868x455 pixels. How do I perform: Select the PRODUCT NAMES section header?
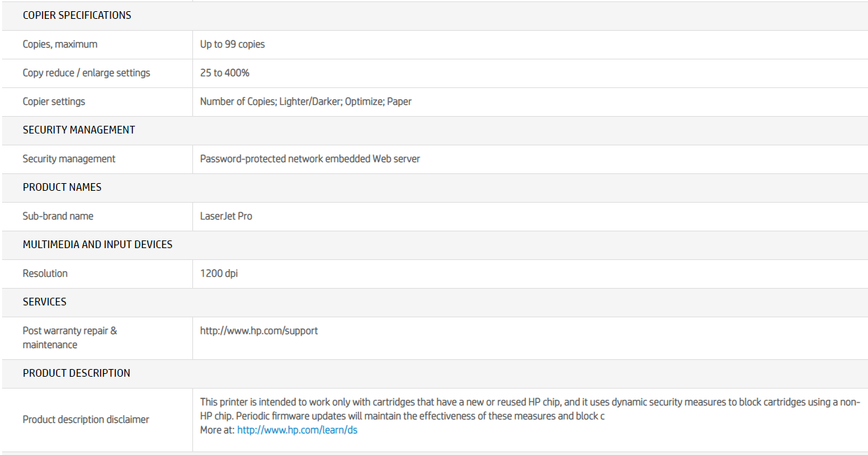[62, 187]
